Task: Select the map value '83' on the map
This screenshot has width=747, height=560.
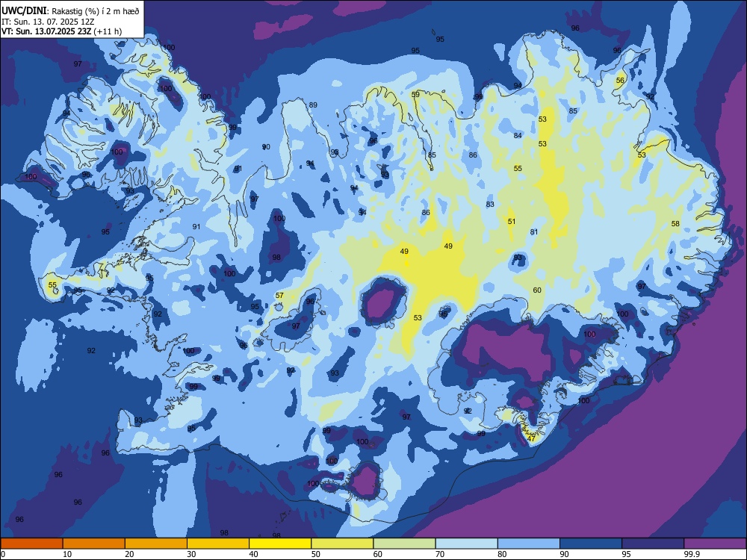Action: pyautogui.click(x=490, y=205)
